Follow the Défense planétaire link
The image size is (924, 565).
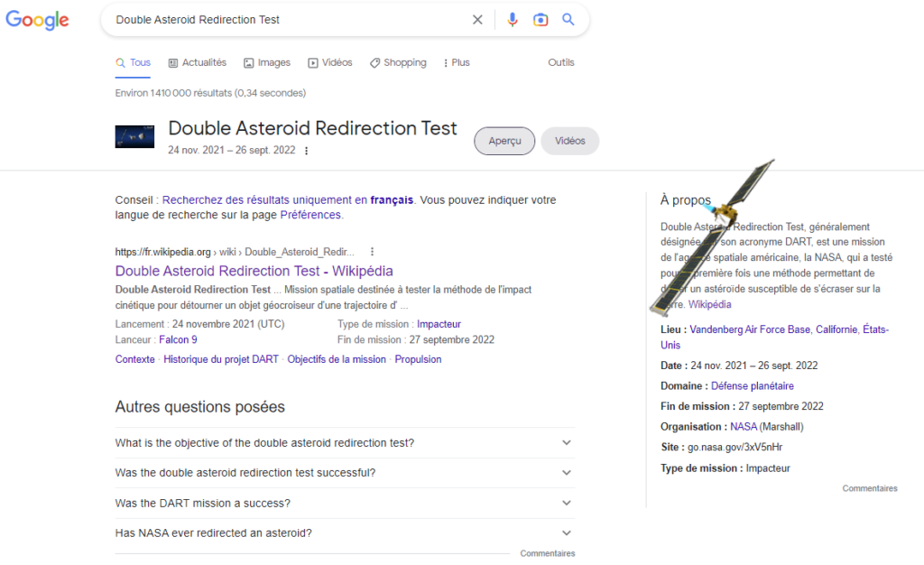[753, 386]
